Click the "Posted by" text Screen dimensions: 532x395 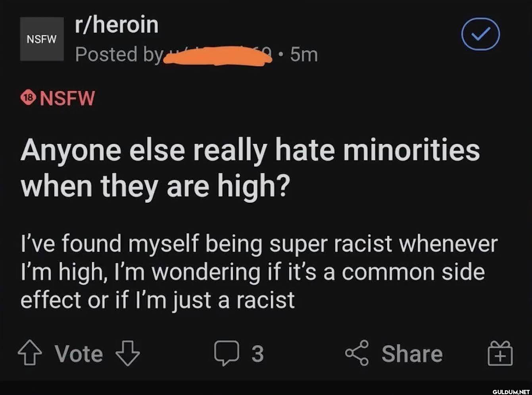click(118, 55)
